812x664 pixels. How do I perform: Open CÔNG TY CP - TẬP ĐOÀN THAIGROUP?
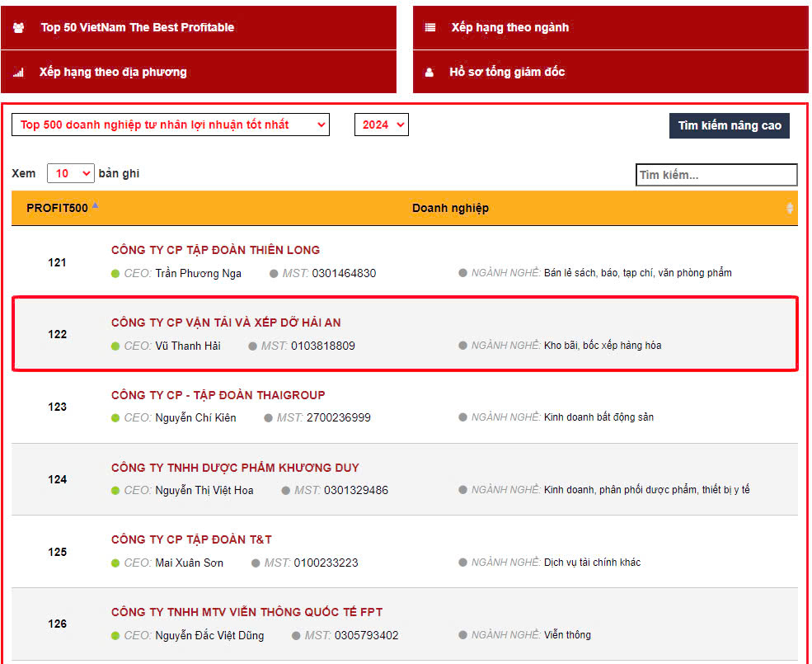tap(218, 395)
